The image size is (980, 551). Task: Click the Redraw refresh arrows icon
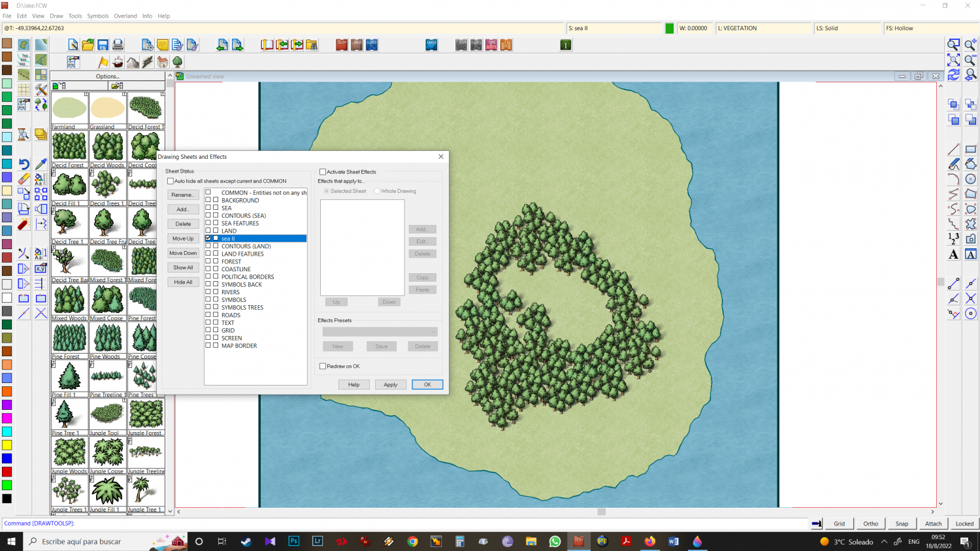point(954,75)
